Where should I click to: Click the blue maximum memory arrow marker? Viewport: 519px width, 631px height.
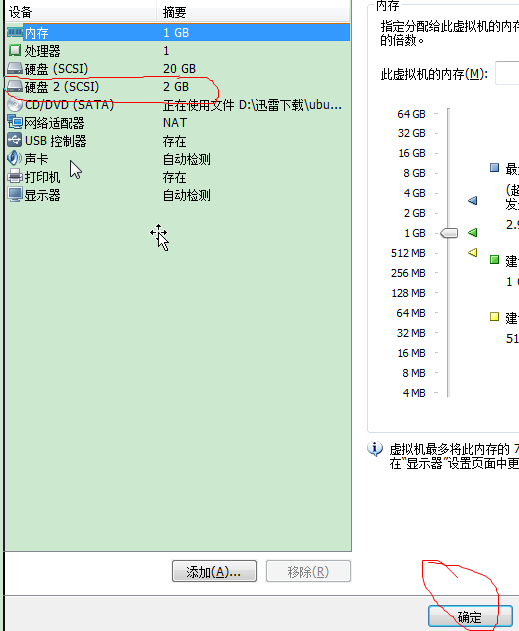click(473, 200)
